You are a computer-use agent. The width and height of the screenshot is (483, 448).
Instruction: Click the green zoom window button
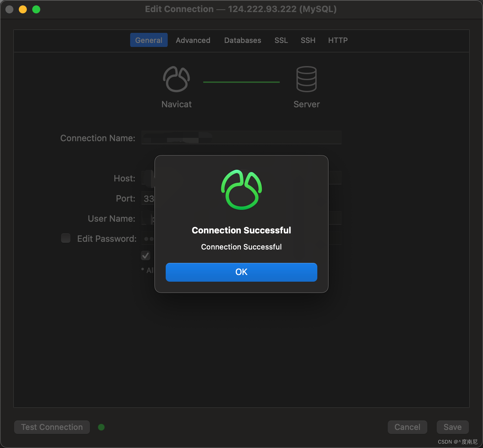click(x=36, y=9)
